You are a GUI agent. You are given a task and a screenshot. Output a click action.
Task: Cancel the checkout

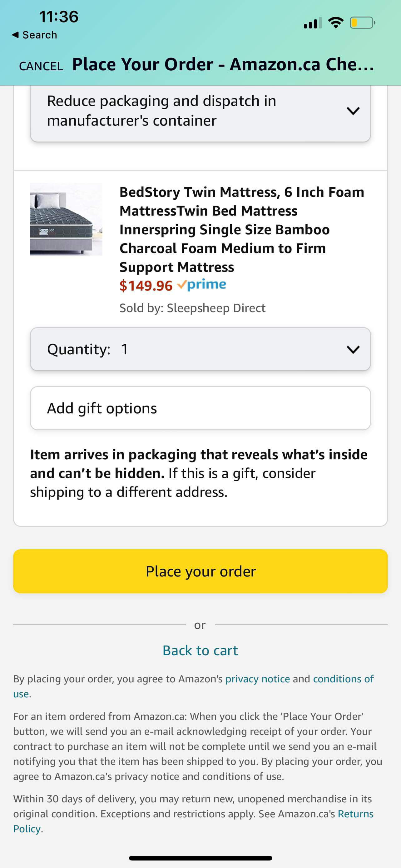(41, 66)
